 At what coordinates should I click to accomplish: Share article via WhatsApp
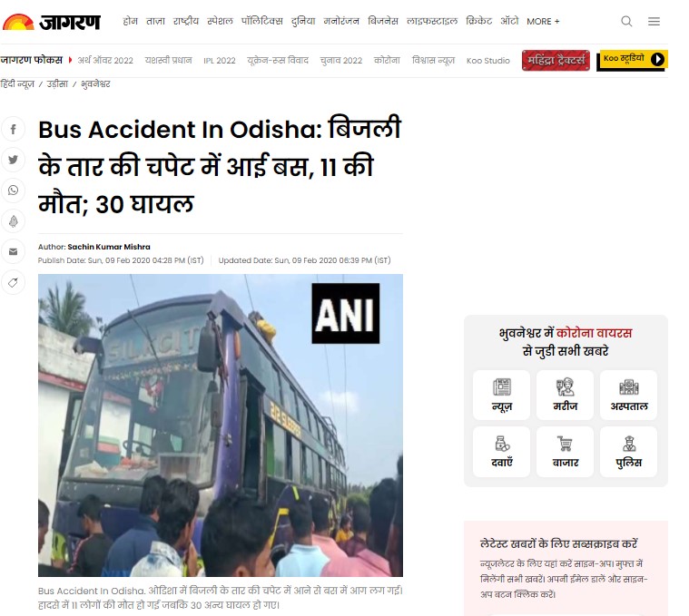click(14, 191)
